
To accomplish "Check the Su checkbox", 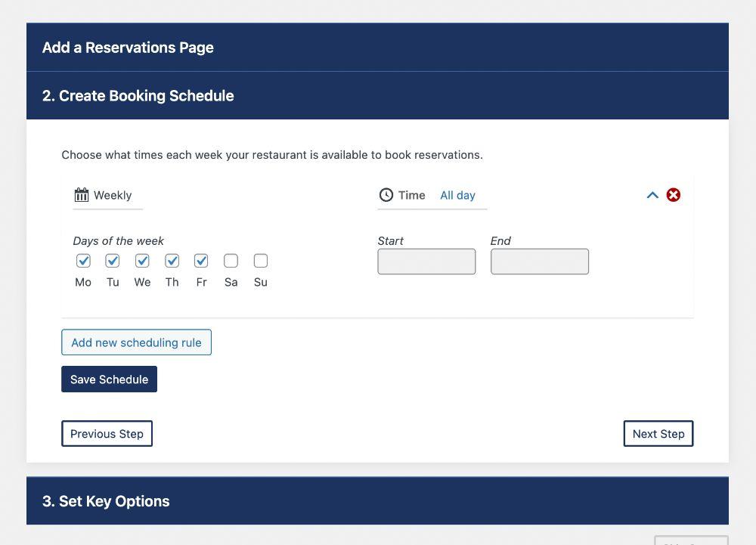I will click(x=261, y=261).
